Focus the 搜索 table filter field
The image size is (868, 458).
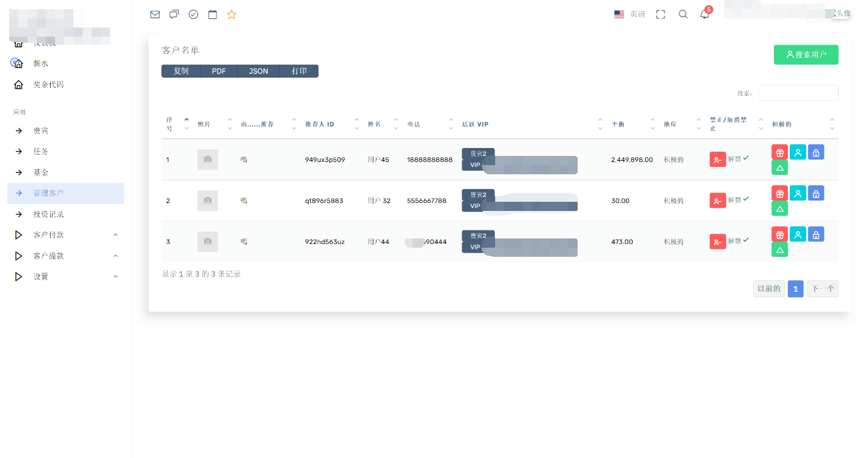pyautogui.click(x=798, y=93)
